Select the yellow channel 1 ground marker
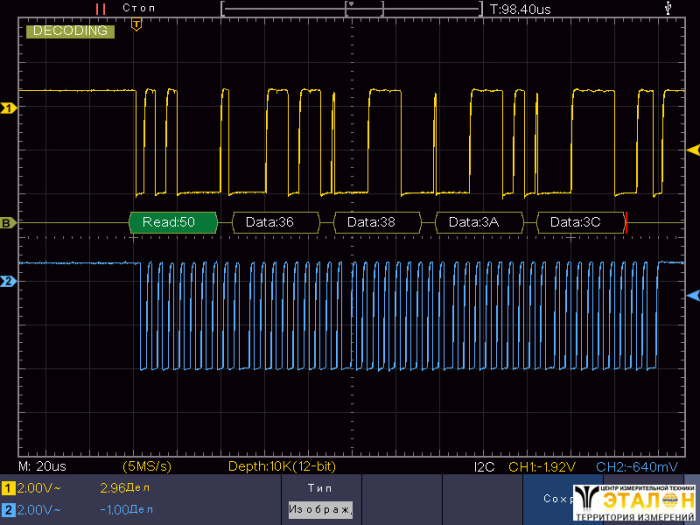The width and height of the screenshot is (700, 525). [9, 107]
